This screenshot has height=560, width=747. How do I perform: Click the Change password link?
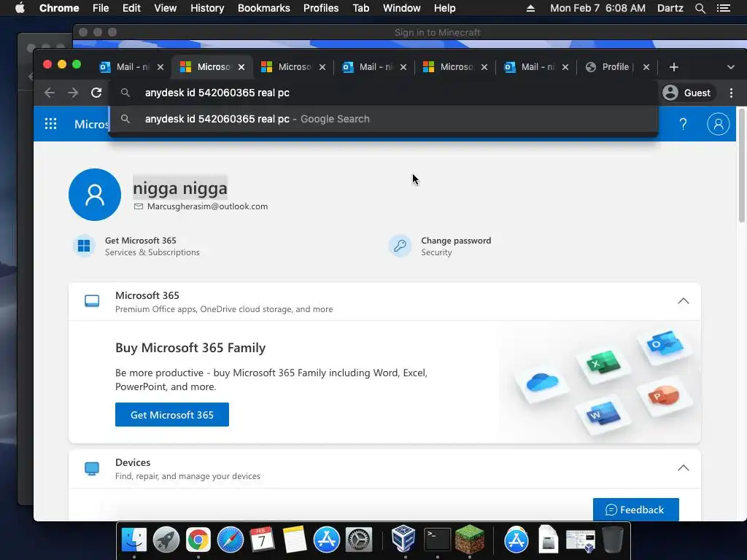[456, 241]
